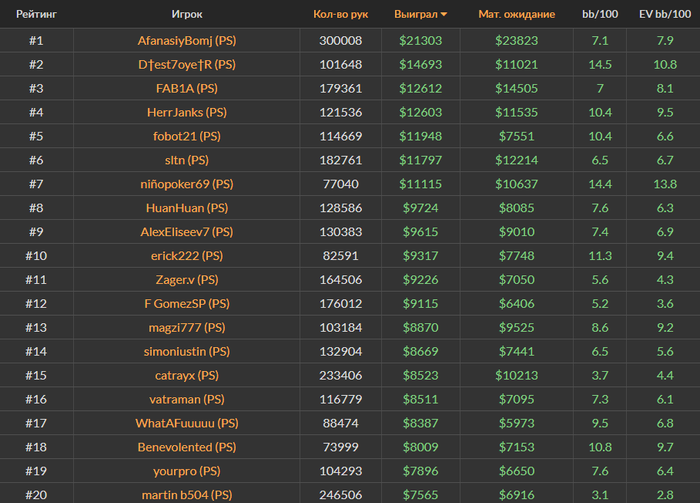Viewport: 700px width, 503px height.
Task: View WhatAFuuuuu (PS) player details
Action: (x=187, y=423)
